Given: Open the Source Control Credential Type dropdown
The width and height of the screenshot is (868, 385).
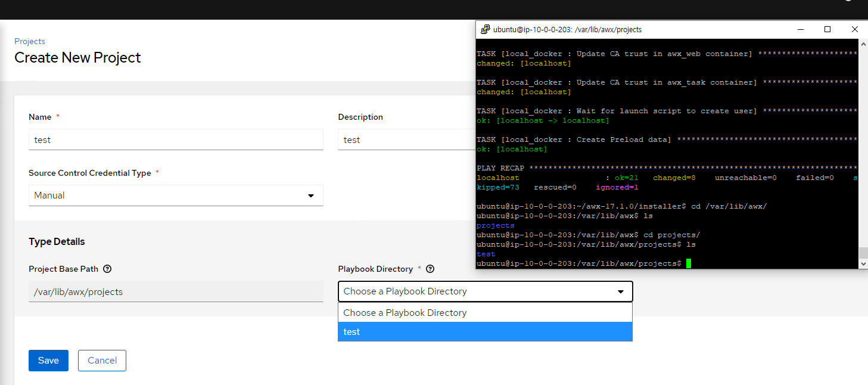Looking at the screenshot, I should [x=176, y=195].
